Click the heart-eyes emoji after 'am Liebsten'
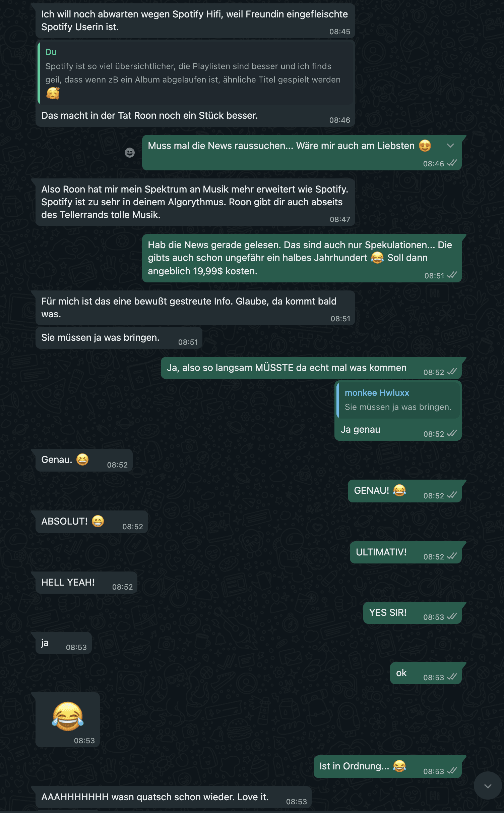Viewport: 504px width, 813px height. [x=425, y=146]
